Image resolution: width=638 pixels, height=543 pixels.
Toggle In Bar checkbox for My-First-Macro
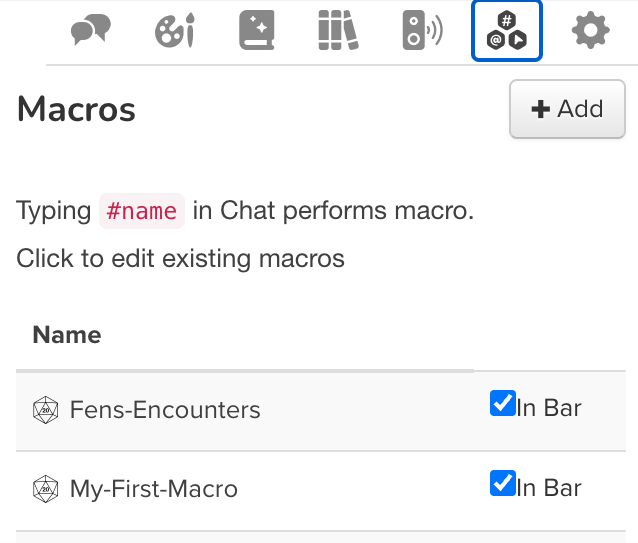pos(502,484)
